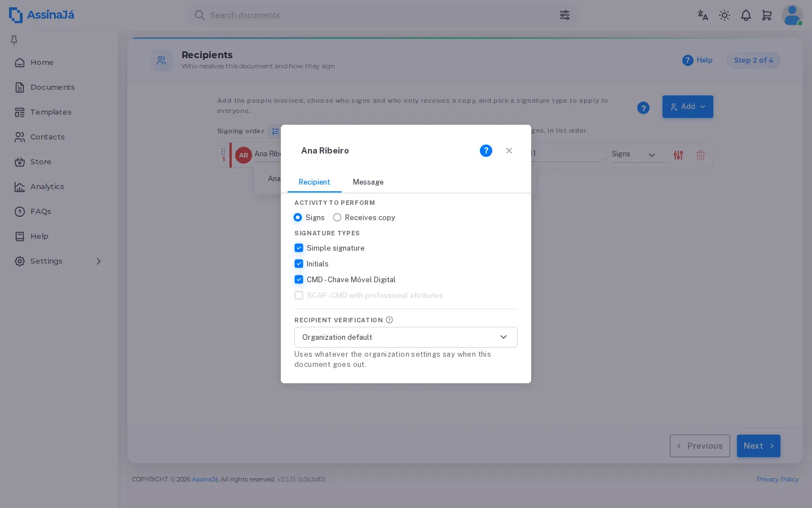812x508 pixels.
Task: Click Recipient Verification info icon
Action: click(x=389, y=320)
